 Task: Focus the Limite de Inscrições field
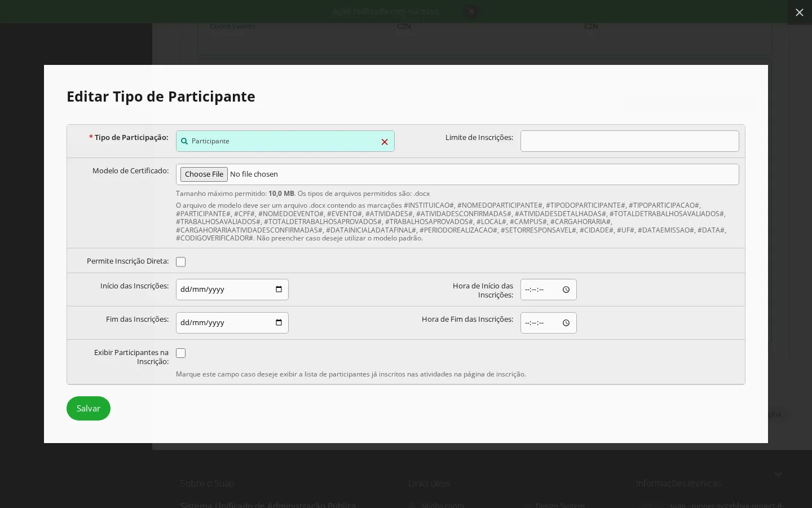click(x=630, y=141)
